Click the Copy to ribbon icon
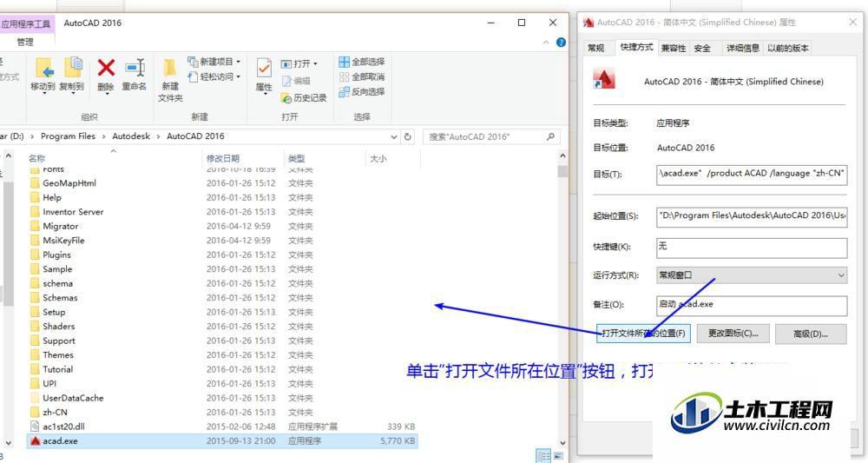This screenshot has height=463, width=868. point(73,68)
